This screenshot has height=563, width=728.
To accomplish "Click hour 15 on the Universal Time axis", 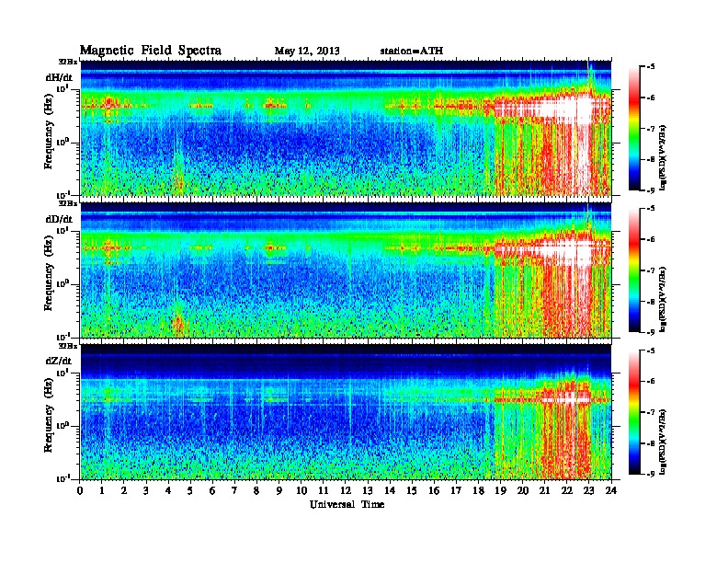I will [x=412, y=490].
